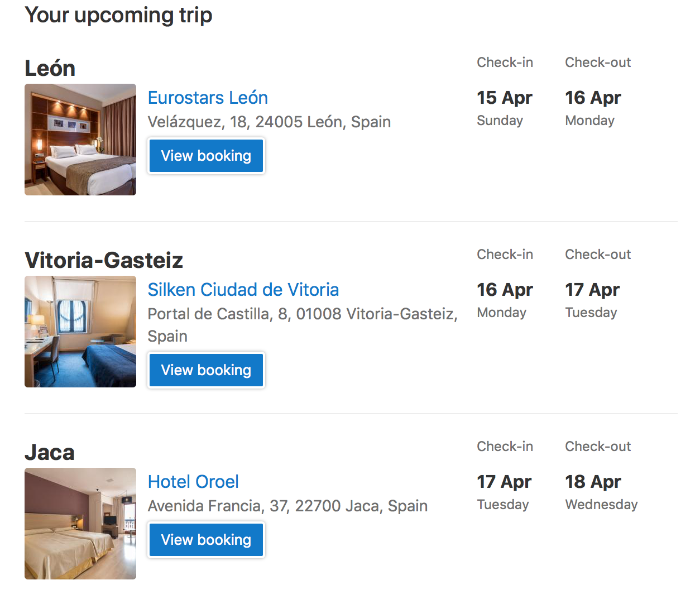This screenshot has width=700, height=604.
Task: Open the Silken Ciudad de Vitoria link
Action: pyautogui.click(x=243, y=290)
